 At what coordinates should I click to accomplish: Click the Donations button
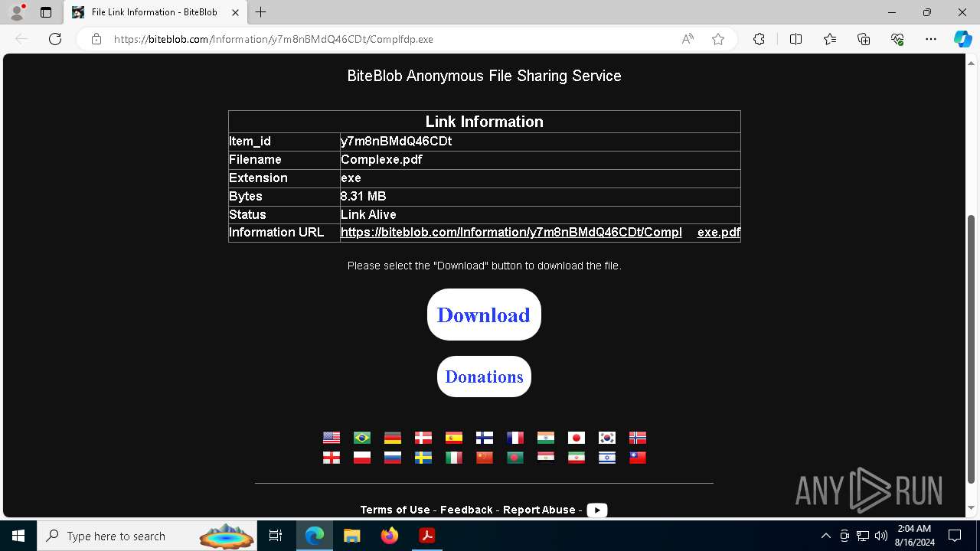[x=484, y=377]
